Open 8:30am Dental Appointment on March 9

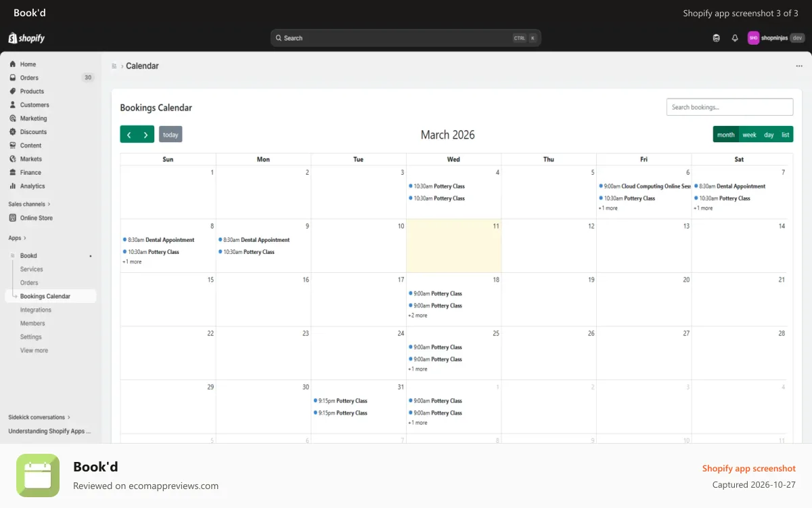(254, 240)
